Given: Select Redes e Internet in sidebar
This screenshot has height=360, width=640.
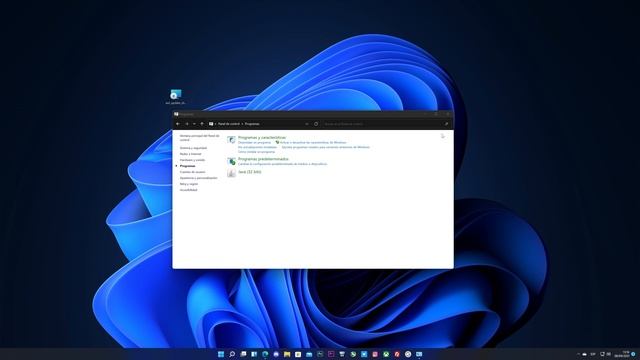Looking at the screenshot, I should coord(191,154).
